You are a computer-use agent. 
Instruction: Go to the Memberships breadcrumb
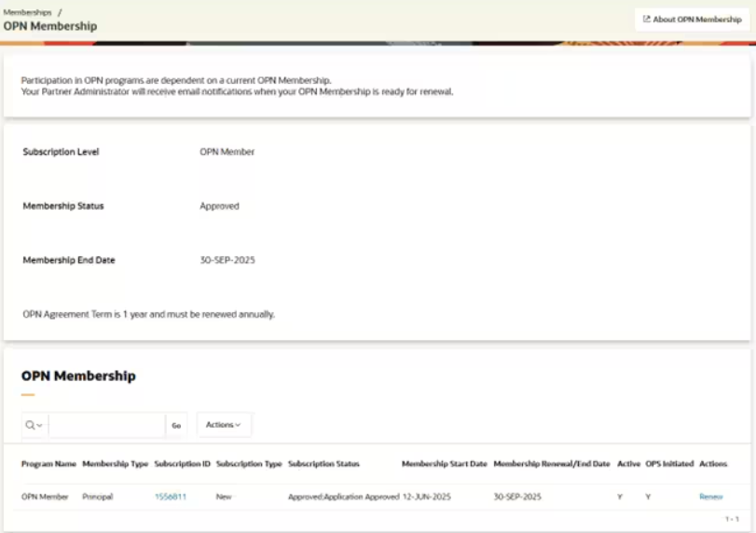(x=27, y=12)
